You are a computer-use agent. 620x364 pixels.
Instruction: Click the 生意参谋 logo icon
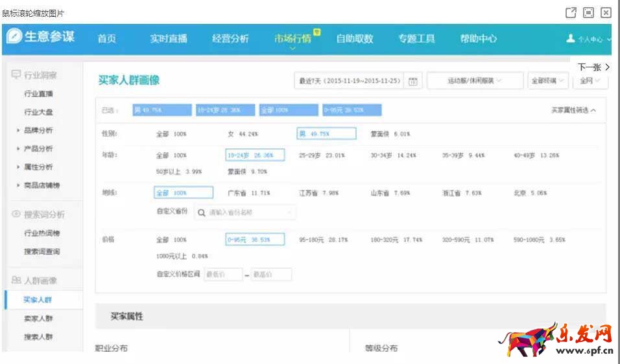pos(14,37)
